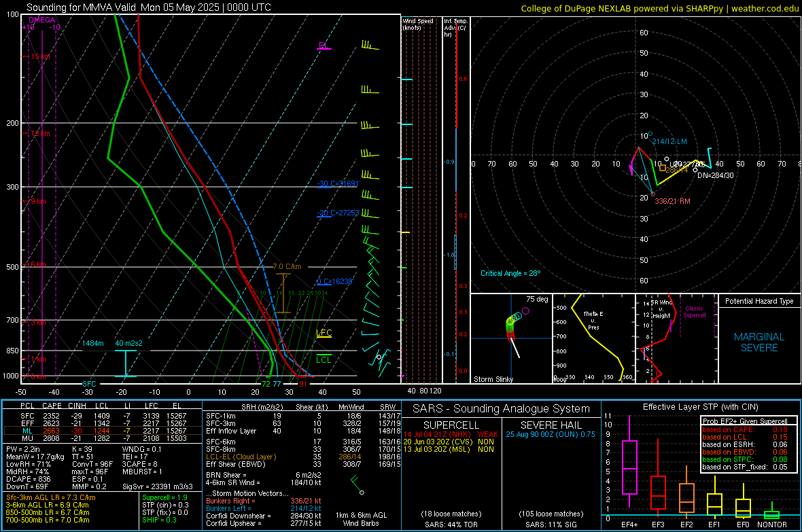Select the 0 C=16238' freezing level label
The height and width of the screenshot is (532, 802).
[x=334, y=281]
